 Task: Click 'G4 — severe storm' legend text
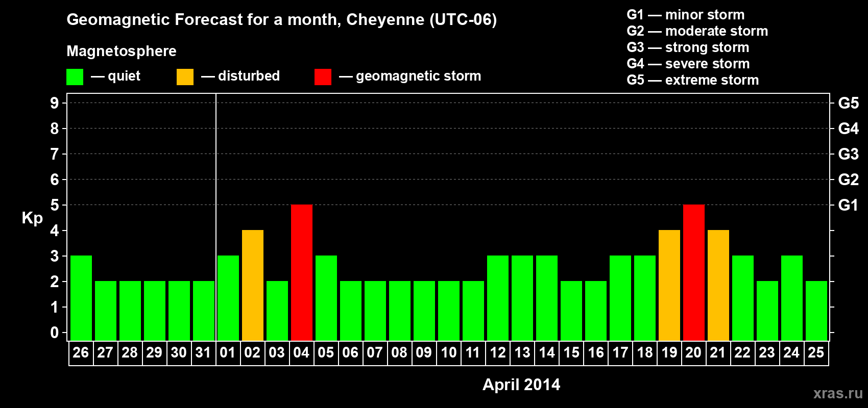click(688, 64)
